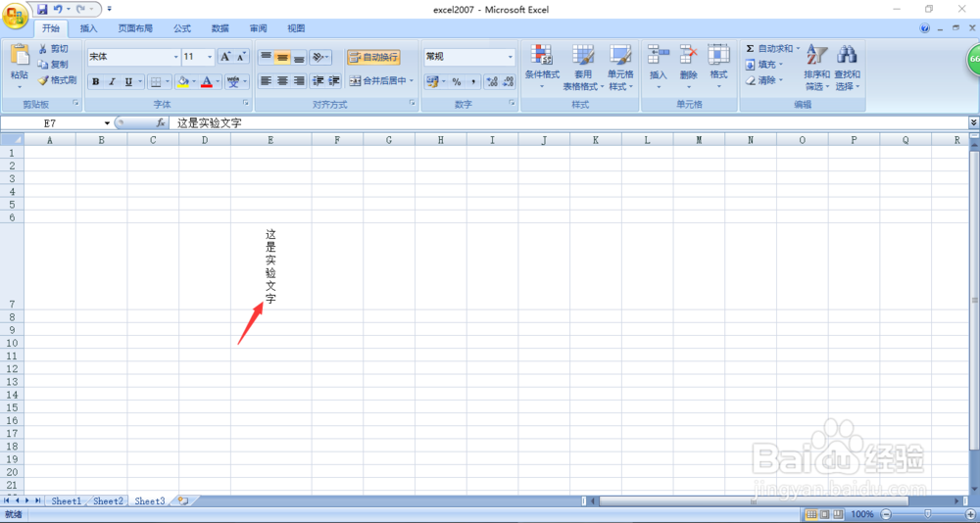Open fill color dropdown arrow
The width and height of the screenshot is (980, 523).
click(x=194, y=81)
